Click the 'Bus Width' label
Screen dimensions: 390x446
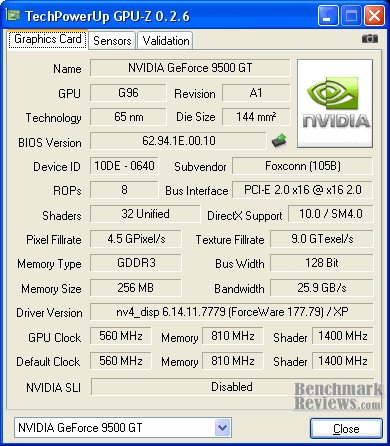(x=240, y=264)
